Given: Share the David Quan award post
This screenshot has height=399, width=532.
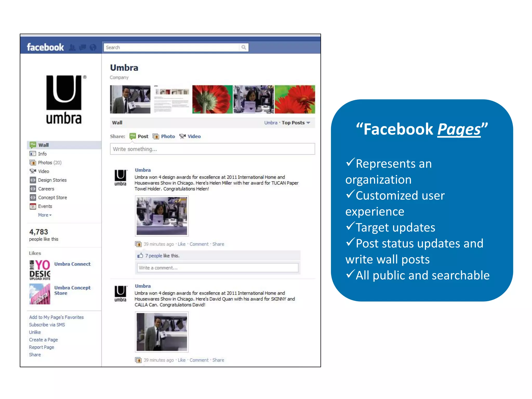Looking at the screenshot, I should tap(218, 360).
